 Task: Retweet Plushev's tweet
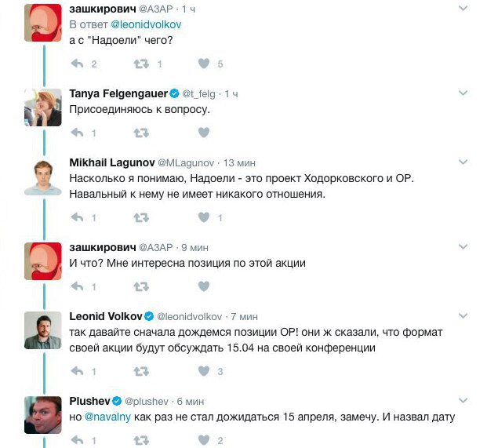[x=141, y=440]
